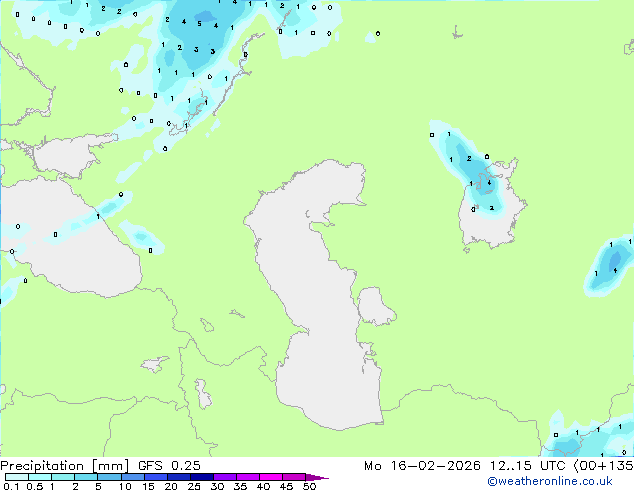Click the '50' legend scale value
This screenshot has width=634, height=490.
pyautogui.click(x=309, y=486)
